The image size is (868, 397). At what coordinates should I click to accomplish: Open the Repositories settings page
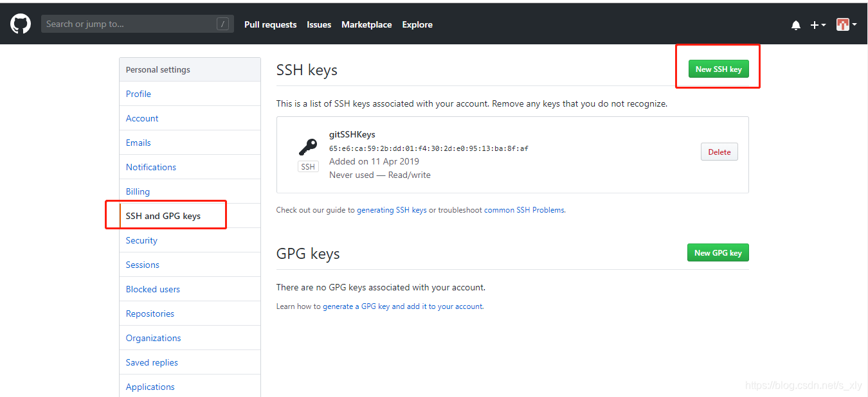[190, 313]
